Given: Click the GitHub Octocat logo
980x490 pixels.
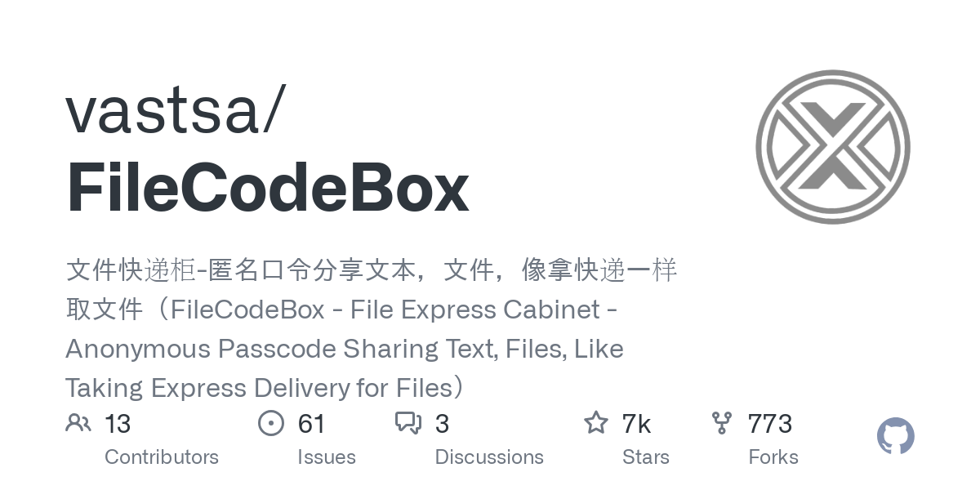Looking at the screenshot, I should 896,436.
